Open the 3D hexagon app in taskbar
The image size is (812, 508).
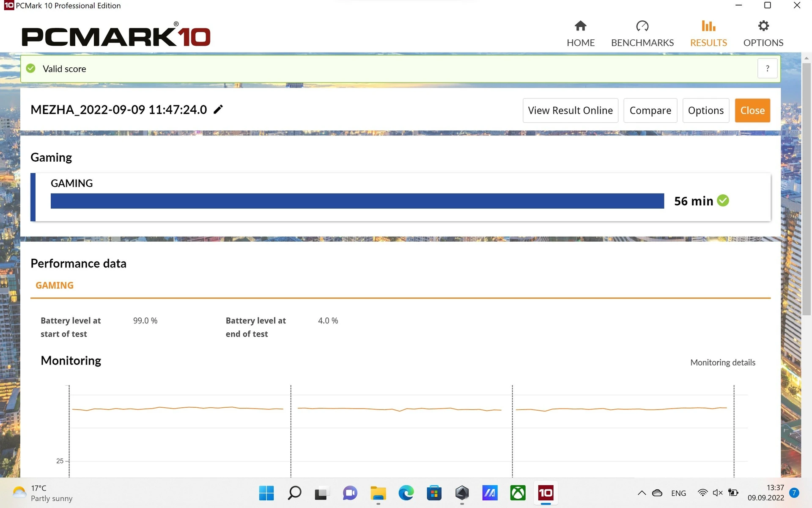pyautogui.click(x=462, y=493)
